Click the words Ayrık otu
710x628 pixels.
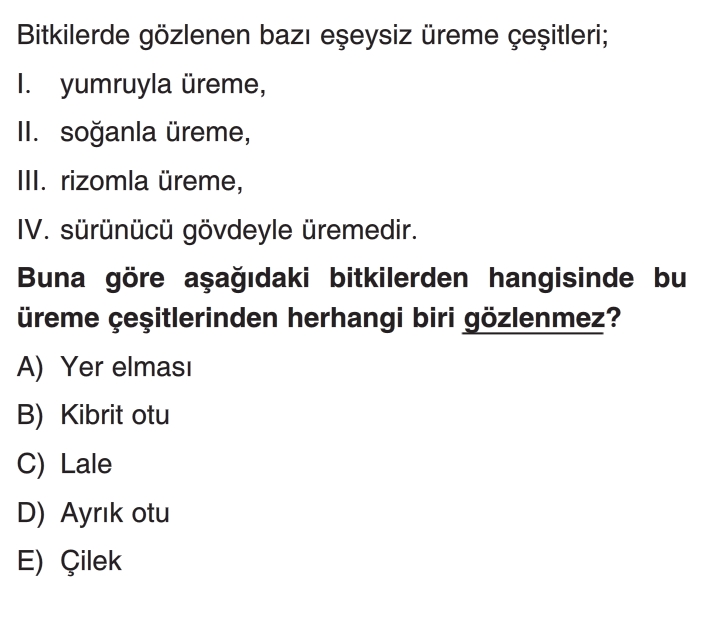(116, 513)
